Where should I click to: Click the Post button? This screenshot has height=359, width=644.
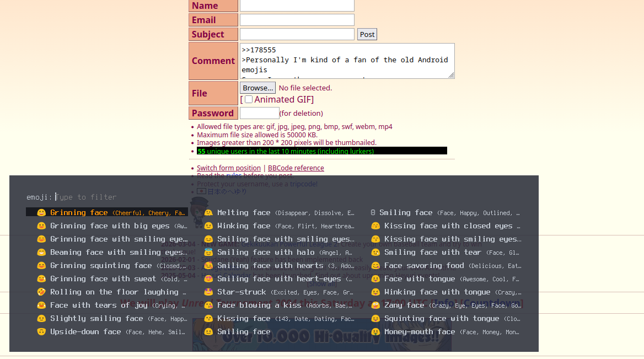pos(367,34)
